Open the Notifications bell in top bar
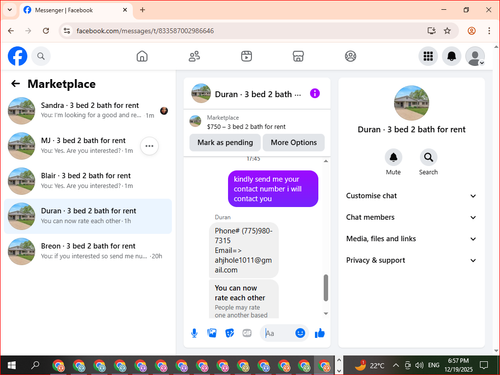This screenshot has width=500, height=375. (x=452, y=56)
